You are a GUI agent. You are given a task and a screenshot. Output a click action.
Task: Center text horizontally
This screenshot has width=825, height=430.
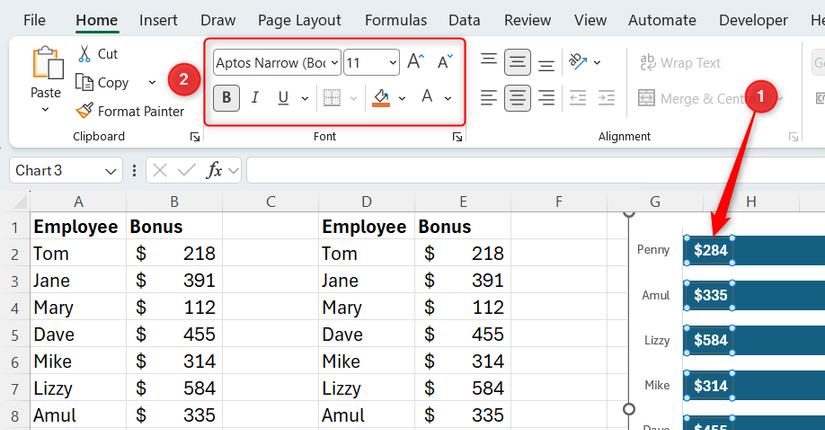point(517,98)
